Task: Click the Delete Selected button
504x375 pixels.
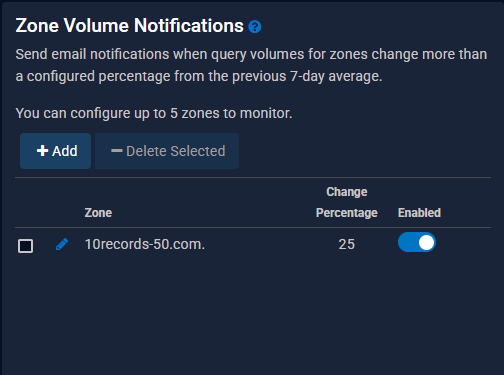Action: pos(167,151)
